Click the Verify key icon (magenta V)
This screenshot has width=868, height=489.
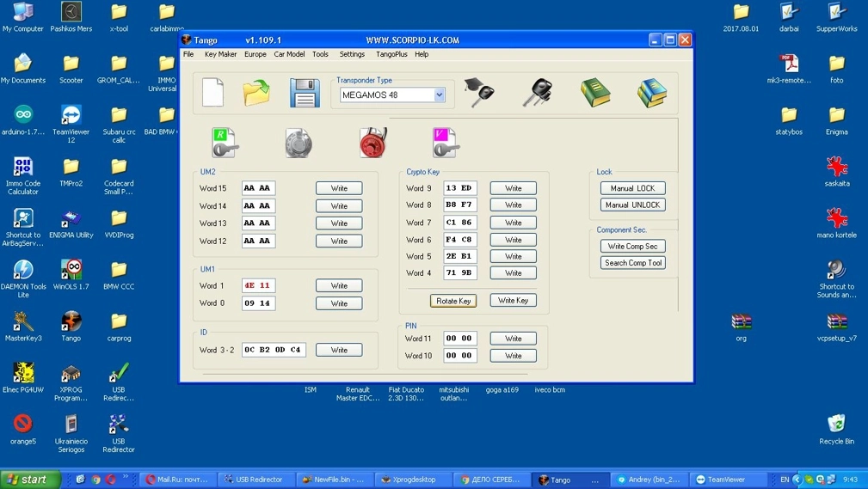point(446,143)
